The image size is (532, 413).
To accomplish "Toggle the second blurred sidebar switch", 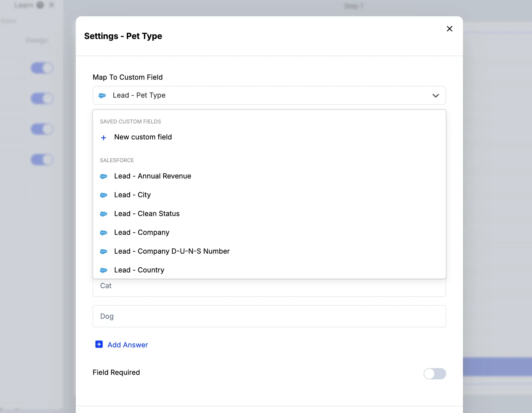I will tap(42, 99).
